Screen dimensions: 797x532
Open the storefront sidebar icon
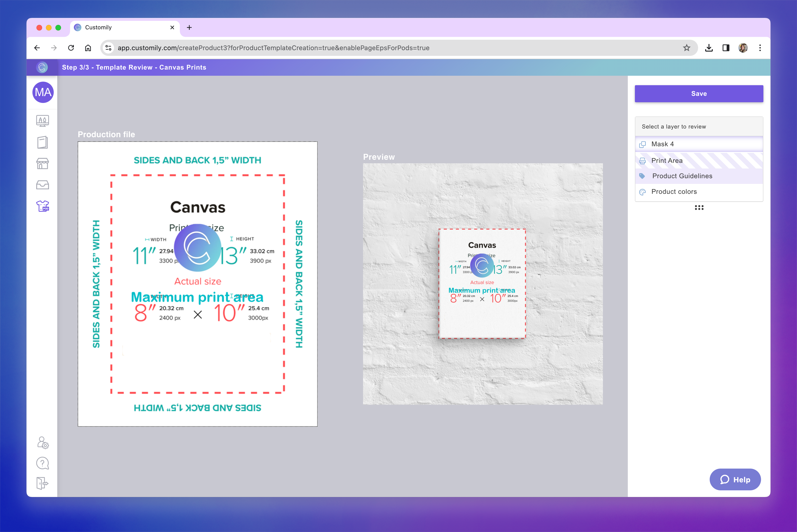click(x=42, y=164)
